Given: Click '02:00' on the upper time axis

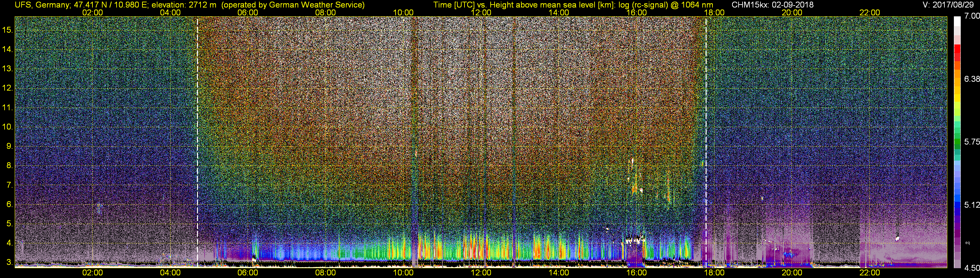Looking at the screenshot, I should tap(92, 12).
